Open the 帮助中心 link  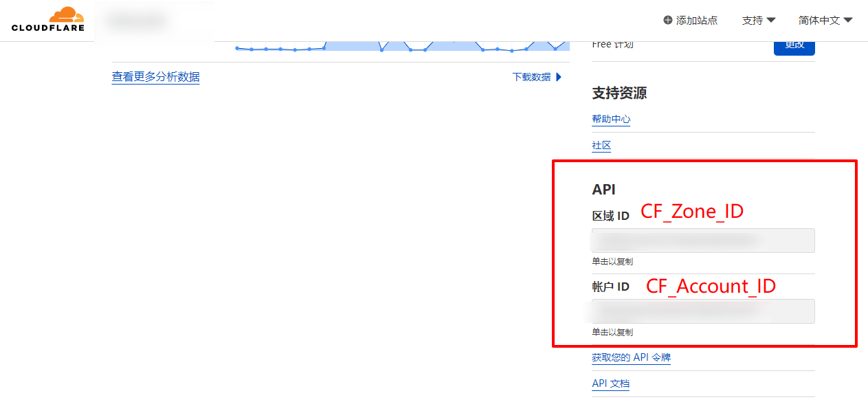coord(611,119)
